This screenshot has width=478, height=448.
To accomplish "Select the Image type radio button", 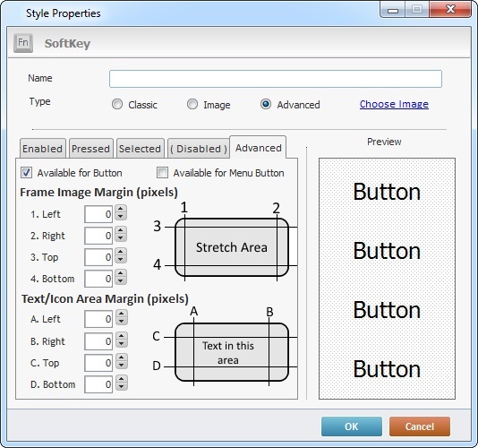I will click(192, 104).
